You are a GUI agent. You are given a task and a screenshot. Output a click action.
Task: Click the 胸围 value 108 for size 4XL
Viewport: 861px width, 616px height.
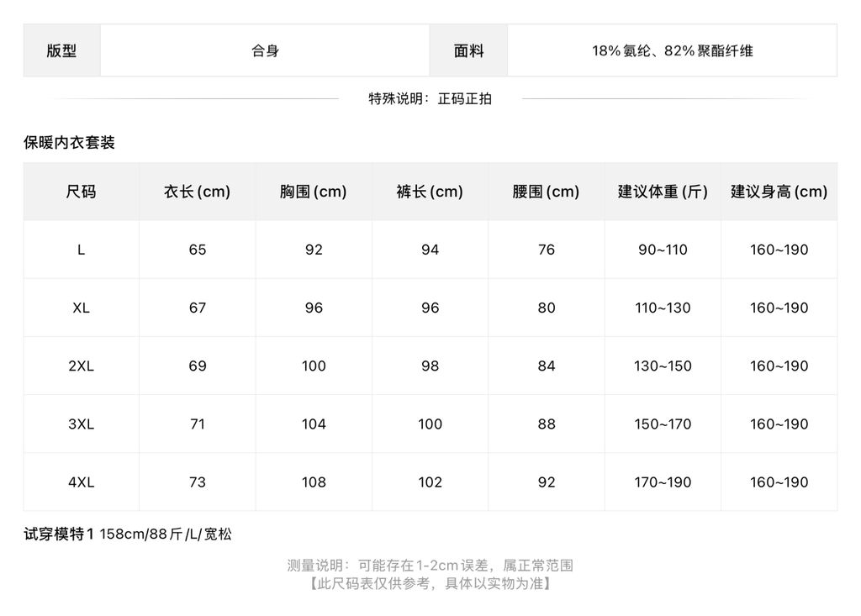314,482
